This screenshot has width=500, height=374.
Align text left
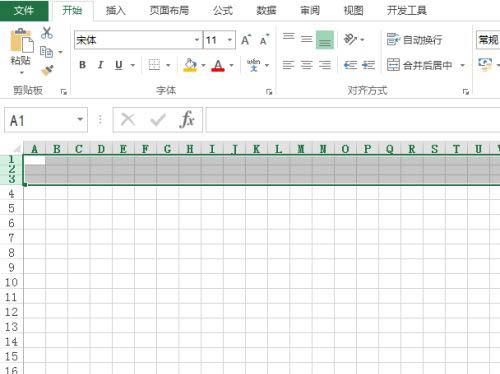point(288,65)
